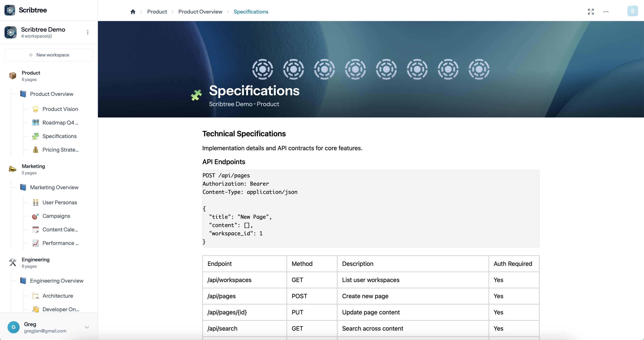
Task: Toggle fullscreen expand icon
Action: click(x=591, y=12)
